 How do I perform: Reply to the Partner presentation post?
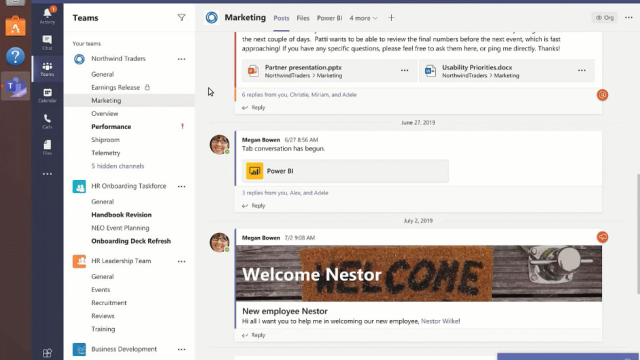coord(253,107)
